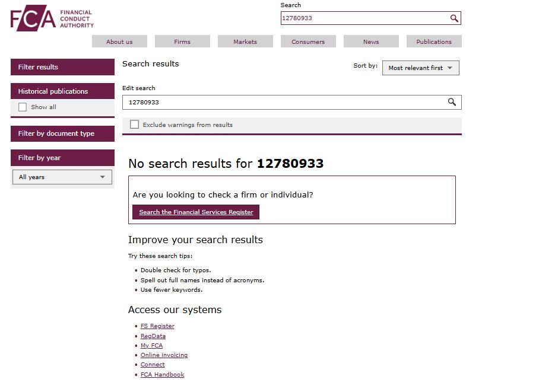Open the Consumers menu

(x=308, y=42)
